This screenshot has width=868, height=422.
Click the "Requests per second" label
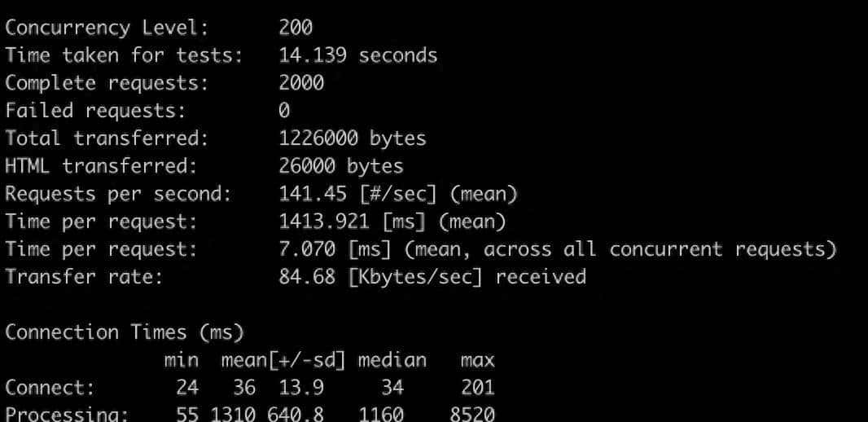118,194
